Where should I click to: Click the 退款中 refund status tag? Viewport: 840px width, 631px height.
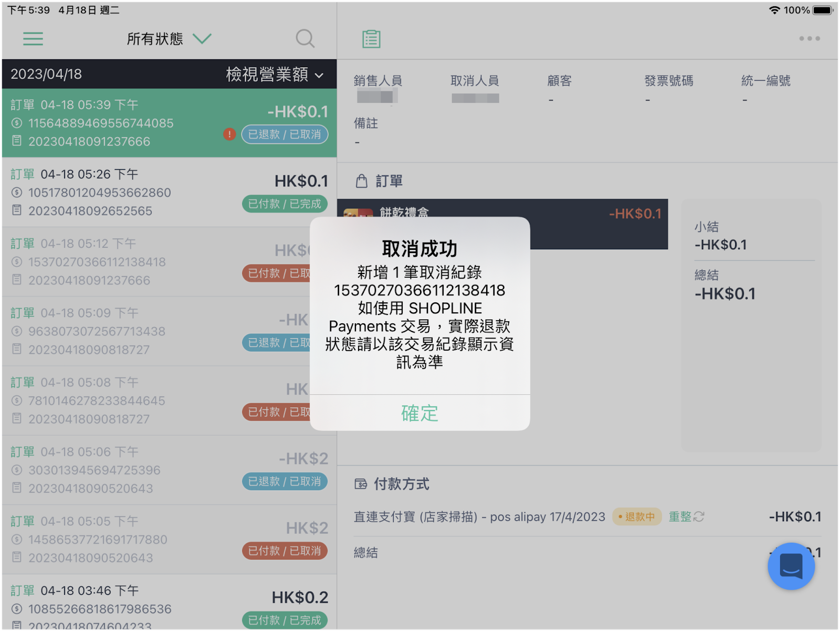click(x=637, y=517)
